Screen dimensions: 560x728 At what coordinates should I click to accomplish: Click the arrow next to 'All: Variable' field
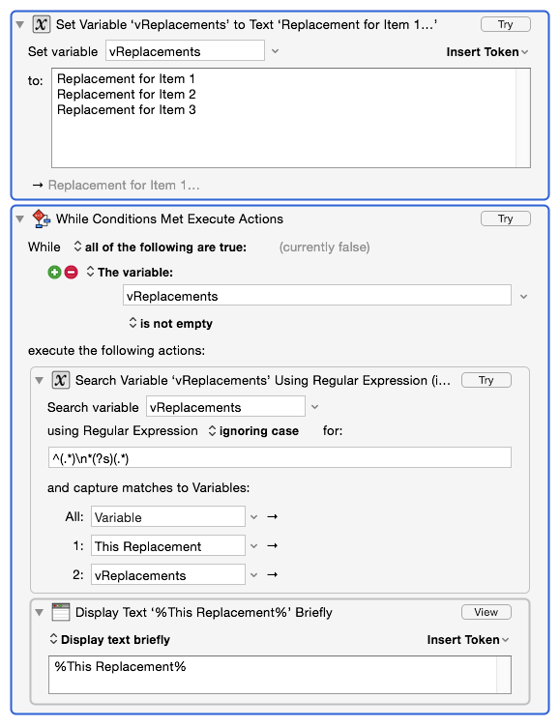coord(273,516)
